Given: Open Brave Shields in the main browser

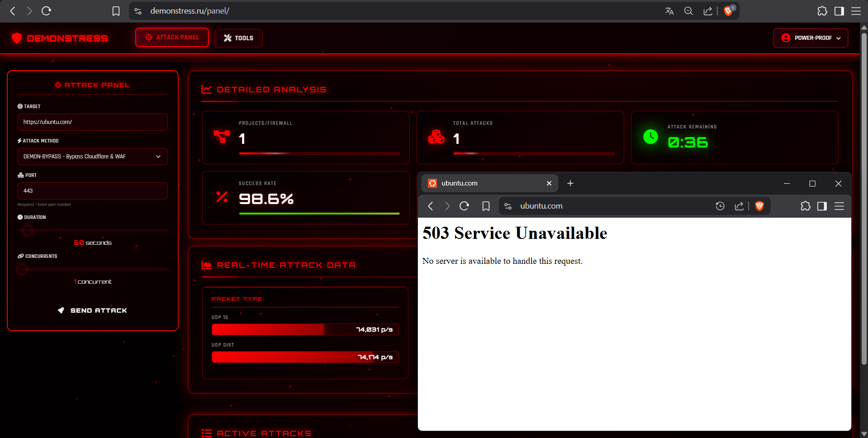Looking at the screenshot, I should click(728, 11).
